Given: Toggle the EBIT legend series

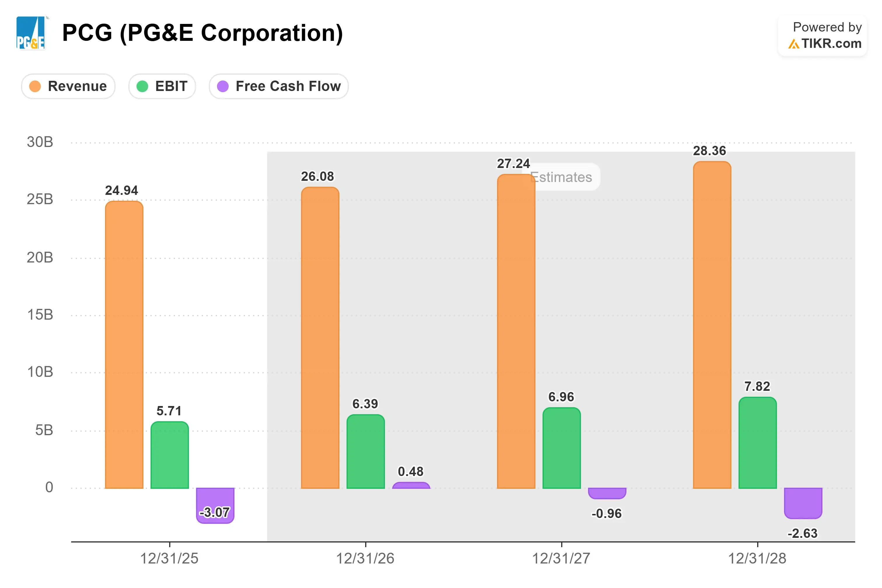Looking at the screenshot, I should pos(162,86).
